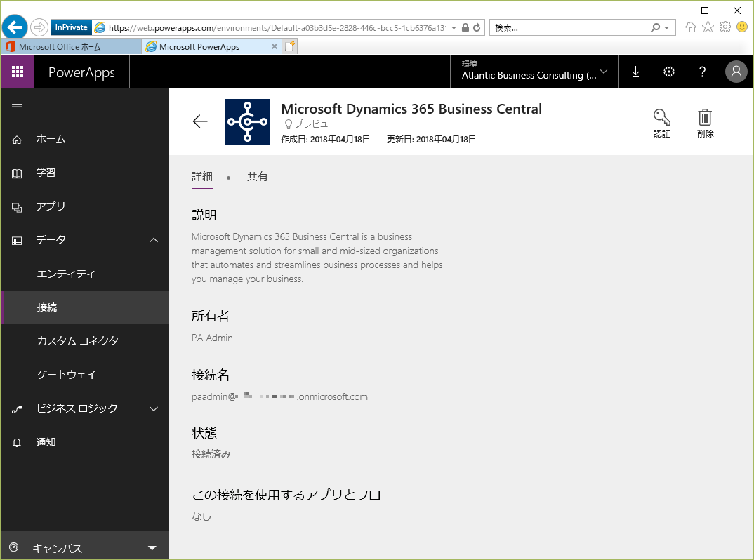
Task: Collapse the sidebar with hamburger icon
Action: tap(17, 107)
